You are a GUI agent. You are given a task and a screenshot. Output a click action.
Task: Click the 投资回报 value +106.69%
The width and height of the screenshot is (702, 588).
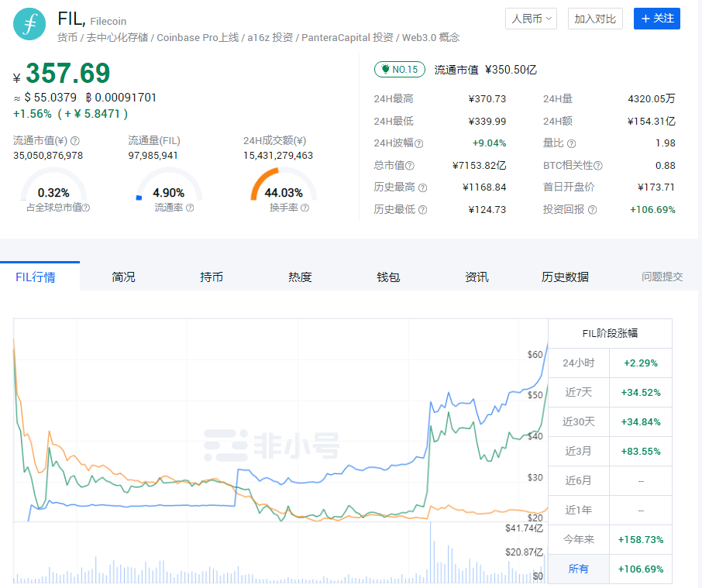pos(652,210)
